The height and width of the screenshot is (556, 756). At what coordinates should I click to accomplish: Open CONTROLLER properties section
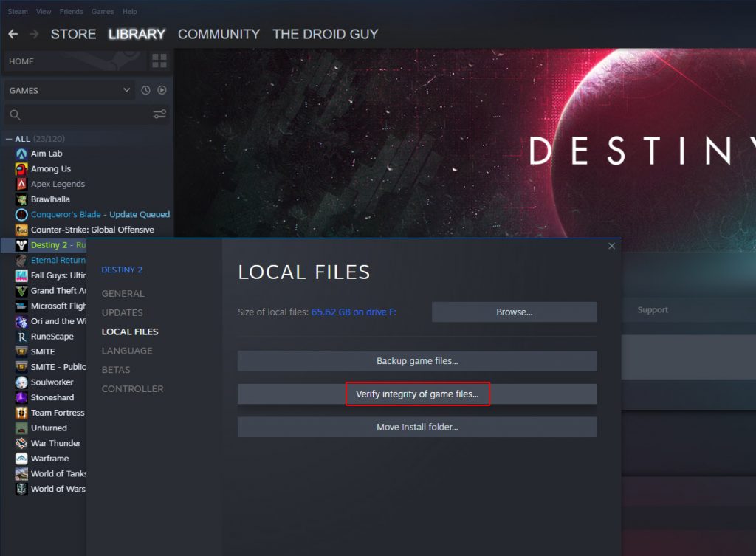pos(133,389)
